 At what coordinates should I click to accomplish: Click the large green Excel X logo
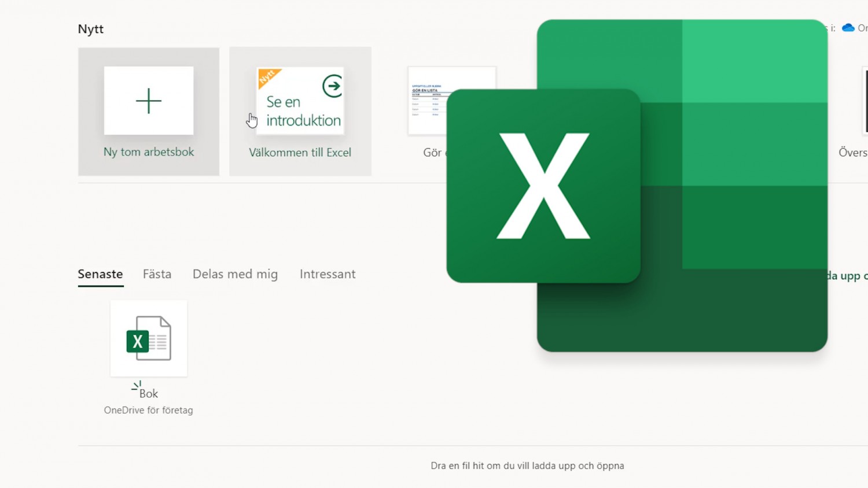pos(543,185)
